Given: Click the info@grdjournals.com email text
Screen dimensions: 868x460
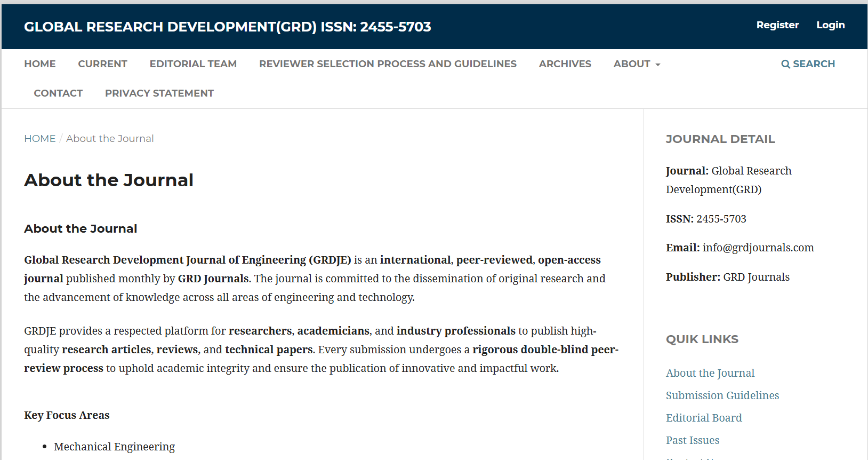Looking at the screenshot, I should pos(758,248).
